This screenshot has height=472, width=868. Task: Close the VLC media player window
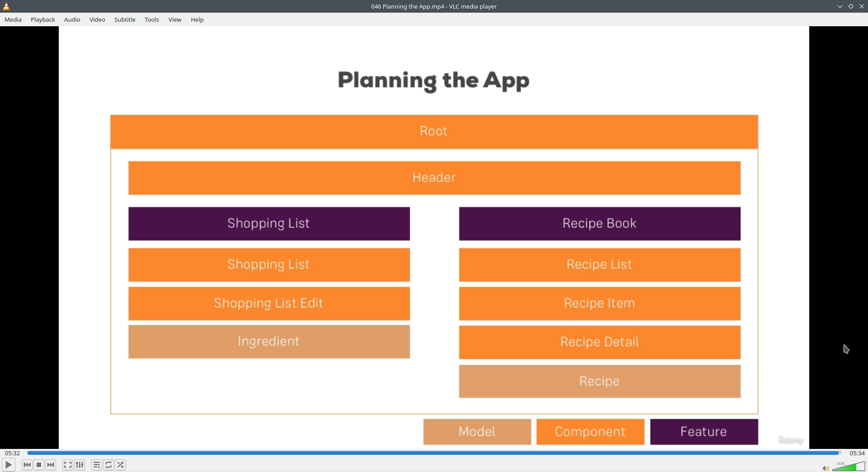pyautogui.click(x=862, y=6)
